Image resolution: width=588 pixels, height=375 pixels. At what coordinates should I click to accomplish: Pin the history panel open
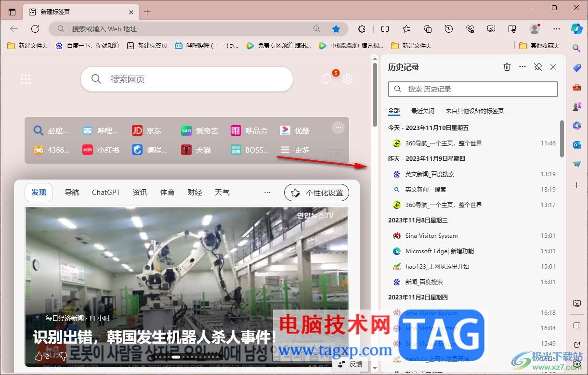click(x=538, y=67)
